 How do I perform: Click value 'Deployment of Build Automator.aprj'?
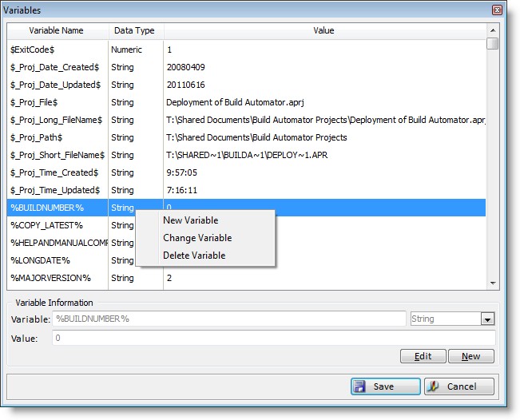coord(235,102)
